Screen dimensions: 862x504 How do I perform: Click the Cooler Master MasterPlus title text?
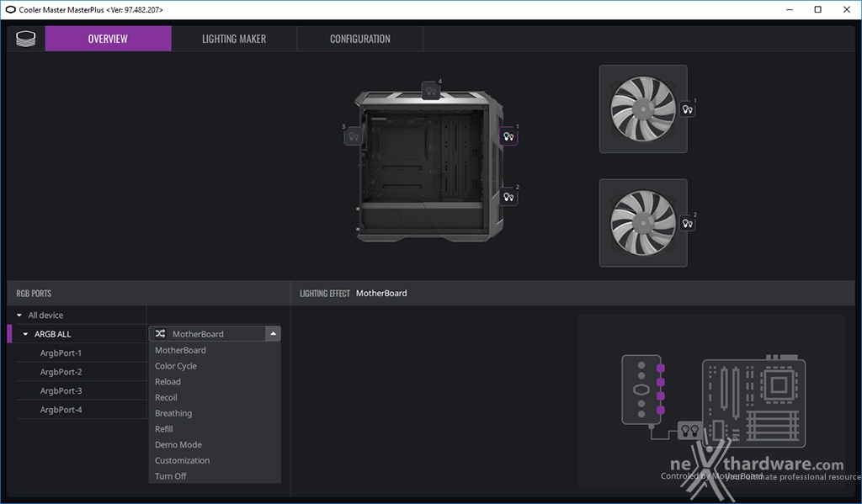coord(91,9)
